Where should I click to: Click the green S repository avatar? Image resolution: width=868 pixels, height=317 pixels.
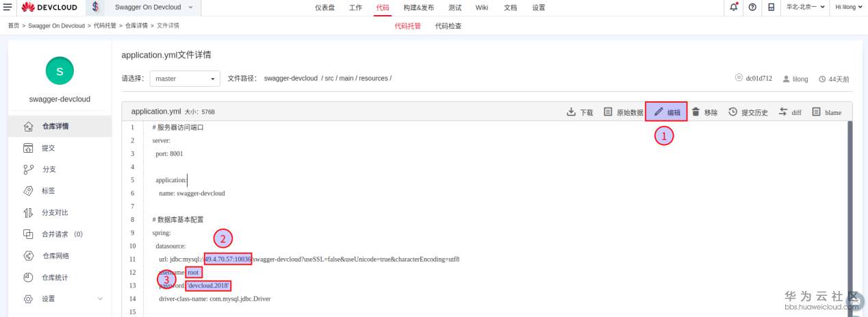tap(60, 71)
